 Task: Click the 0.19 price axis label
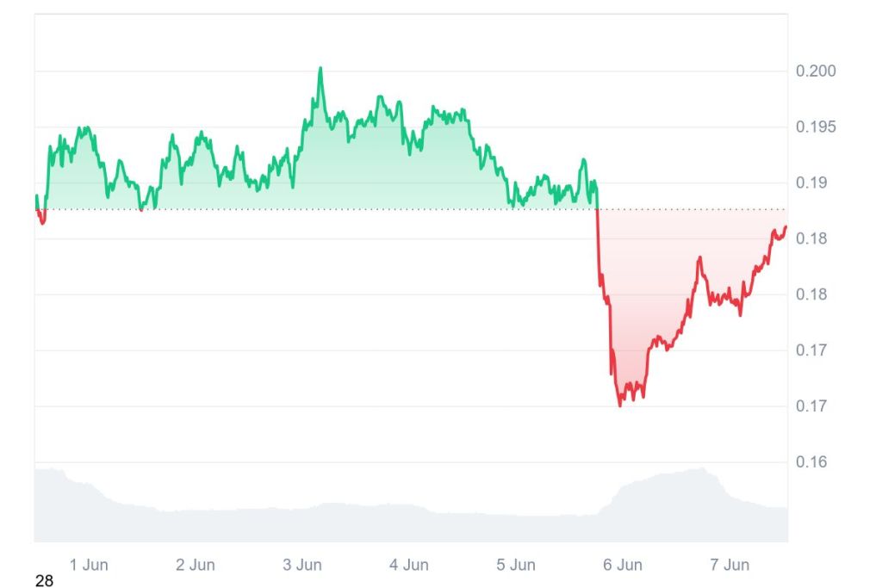(811, 183)
